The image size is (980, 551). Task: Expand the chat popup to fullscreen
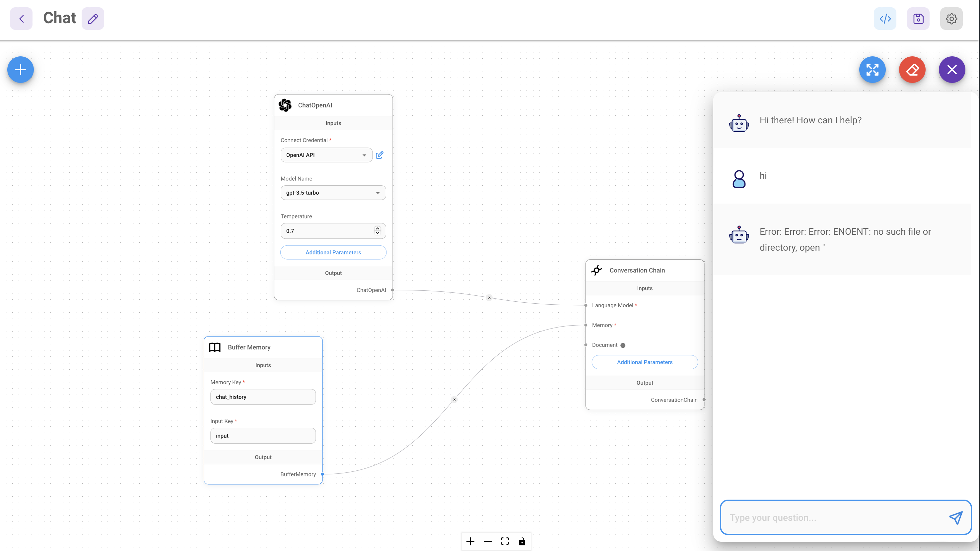click(x=872, y=70)
